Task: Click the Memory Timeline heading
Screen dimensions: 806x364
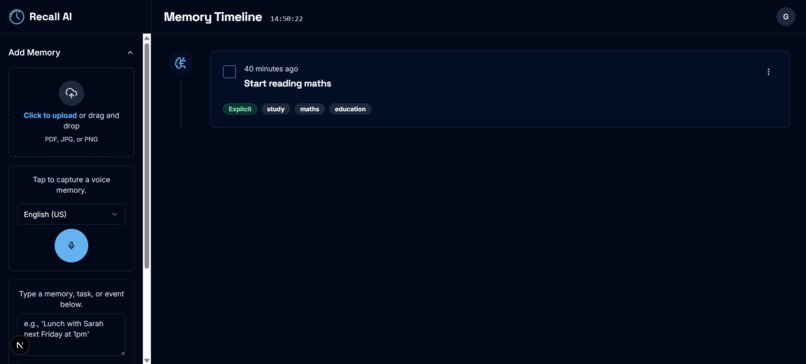Action: pos(213,17)
